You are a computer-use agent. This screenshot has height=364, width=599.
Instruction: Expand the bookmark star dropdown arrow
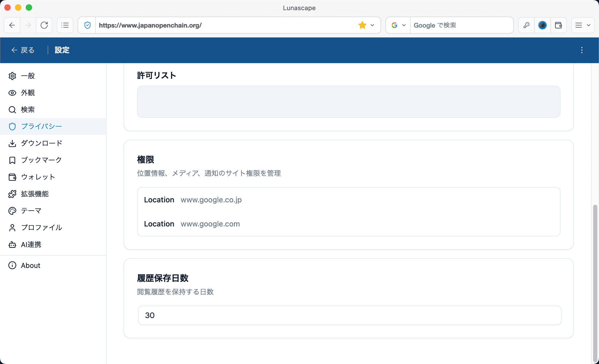coord(372,25)
